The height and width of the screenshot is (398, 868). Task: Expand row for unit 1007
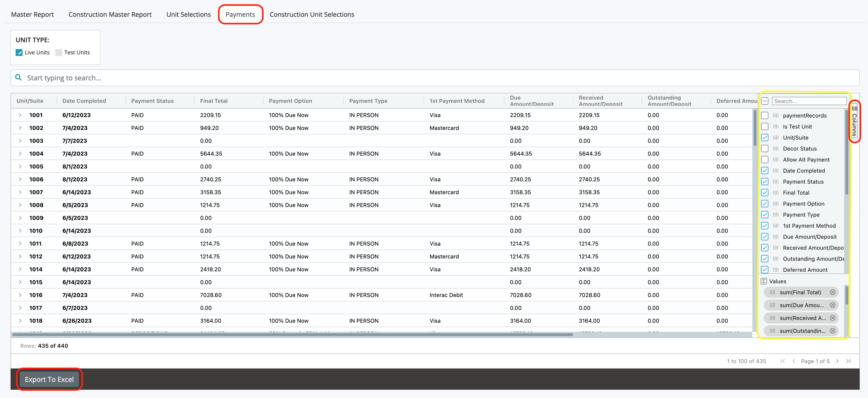20,192
